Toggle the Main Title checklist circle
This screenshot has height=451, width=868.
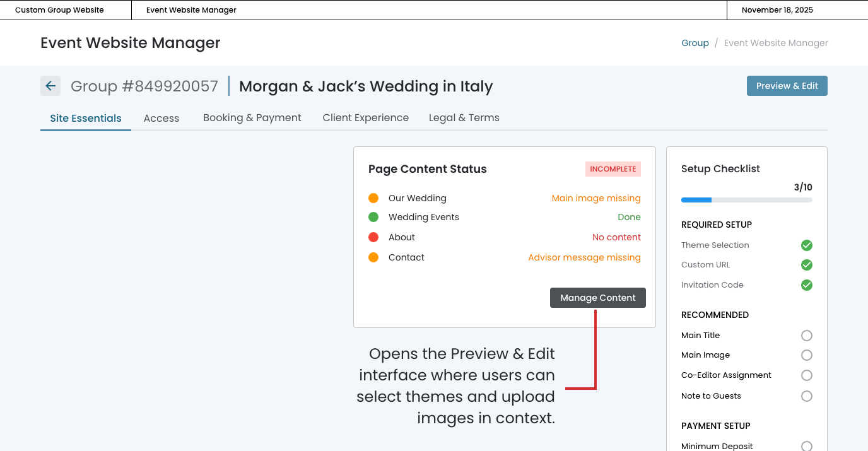(806, 336)
